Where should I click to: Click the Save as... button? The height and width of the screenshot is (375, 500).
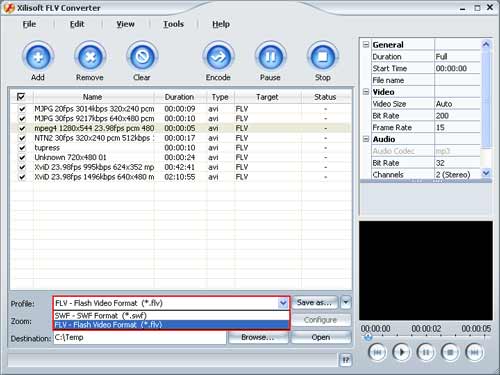point(315,302)
